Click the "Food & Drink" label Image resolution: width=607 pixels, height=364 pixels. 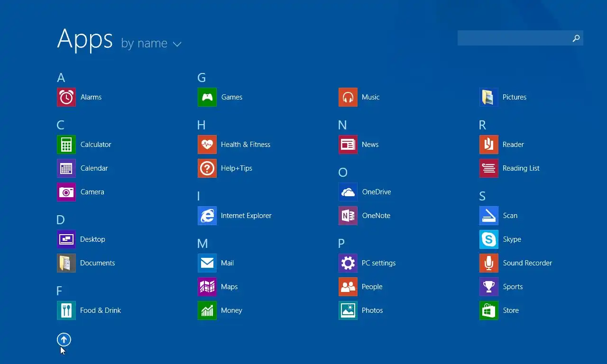pos(101,310)
